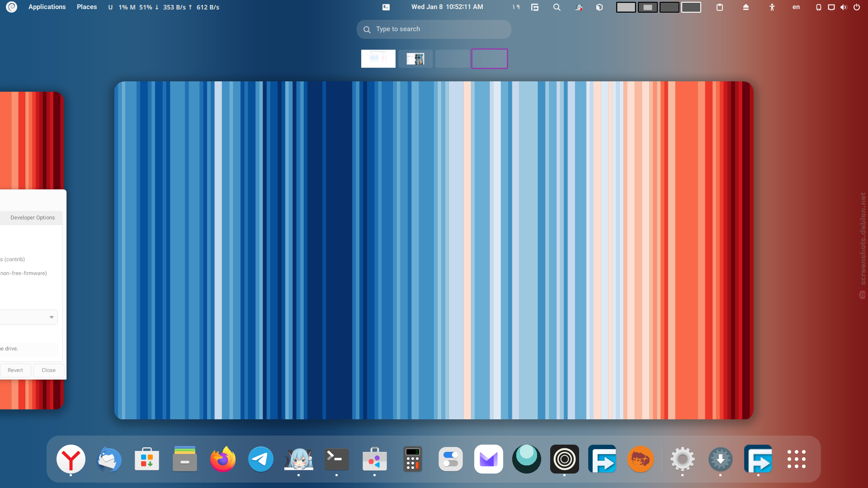The height and width of the screenshot is (488, 868).
Task: Open Yandex Browser from the dock
Action: click(71, 460)
